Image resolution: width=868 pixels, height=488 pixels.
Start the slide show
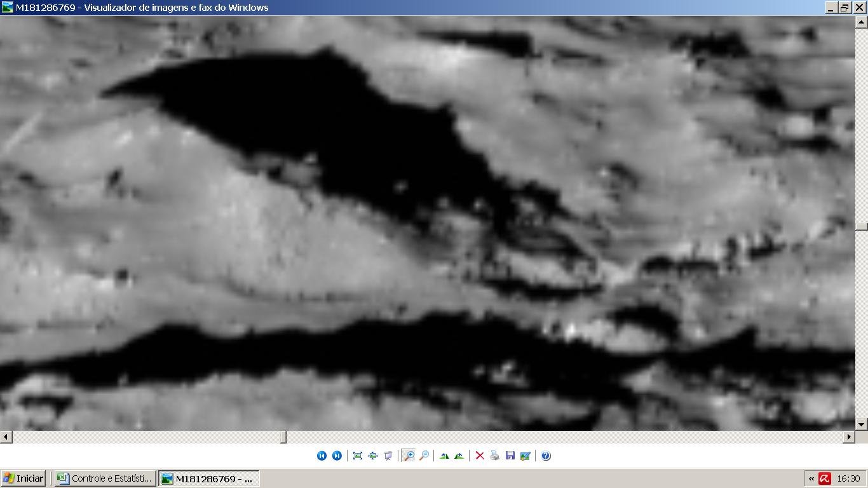pyautogui.click(x=388, y=456)
